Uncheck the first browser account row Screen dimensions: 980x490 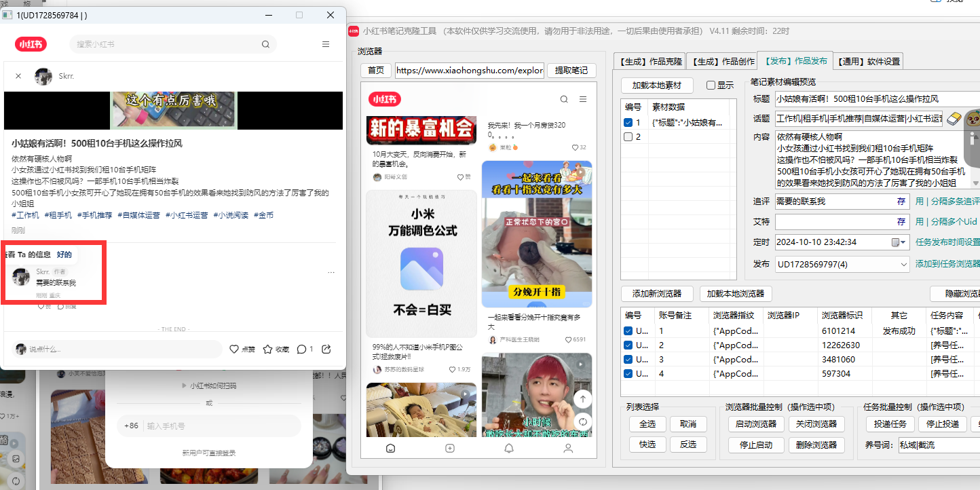pyautogui.click(x=627, y=330)
